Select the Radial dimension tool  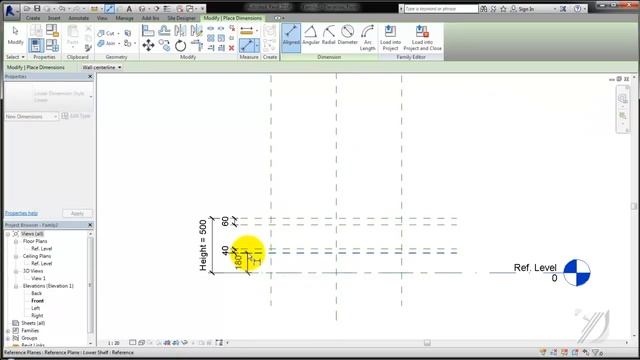coord(329,35)
